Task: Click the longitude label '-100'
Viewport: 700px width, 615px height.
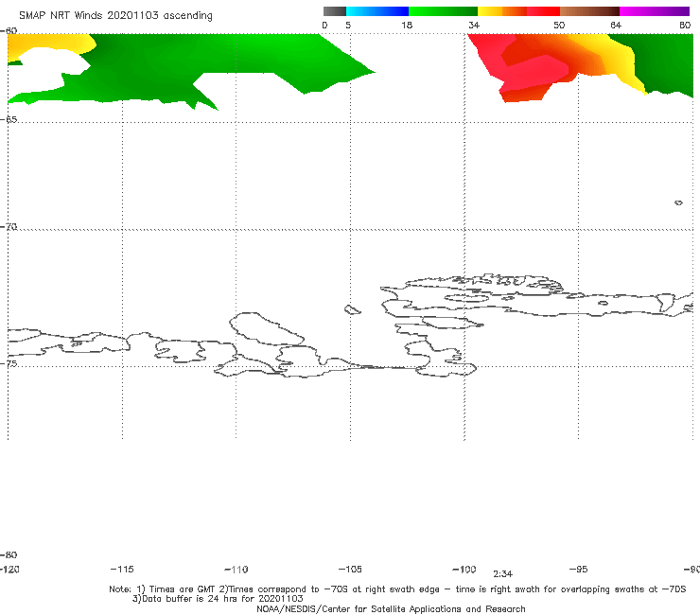Action: 464,569
